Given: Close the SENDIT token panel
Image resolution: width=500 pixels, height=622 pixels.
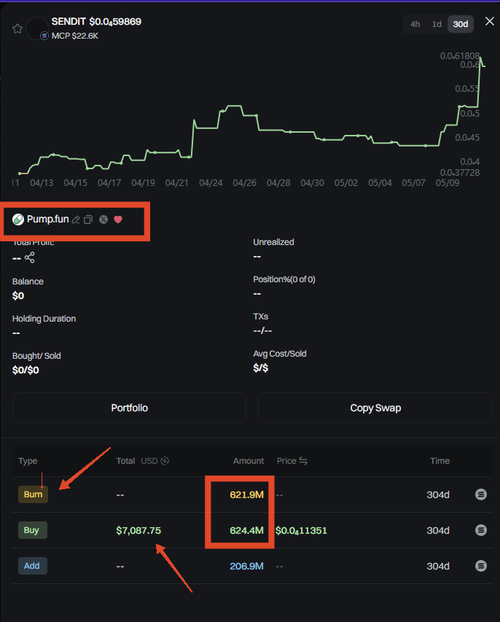Looking at the screenshot, I should click(x=490, y=21).
